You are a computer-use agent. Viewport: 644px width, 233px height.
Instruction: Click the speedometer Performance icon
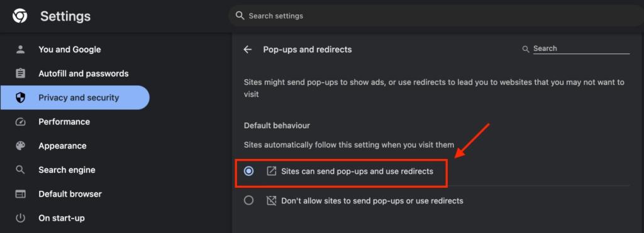pyautogui.click(x=20, y=122)
